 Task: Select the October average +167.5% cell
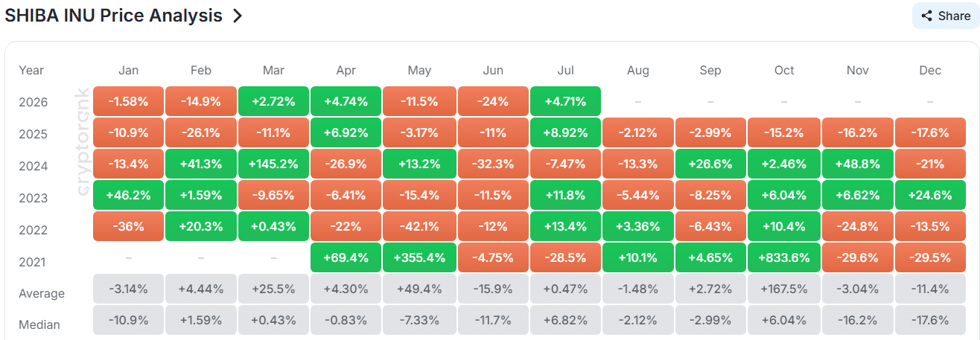click(784, 289)
